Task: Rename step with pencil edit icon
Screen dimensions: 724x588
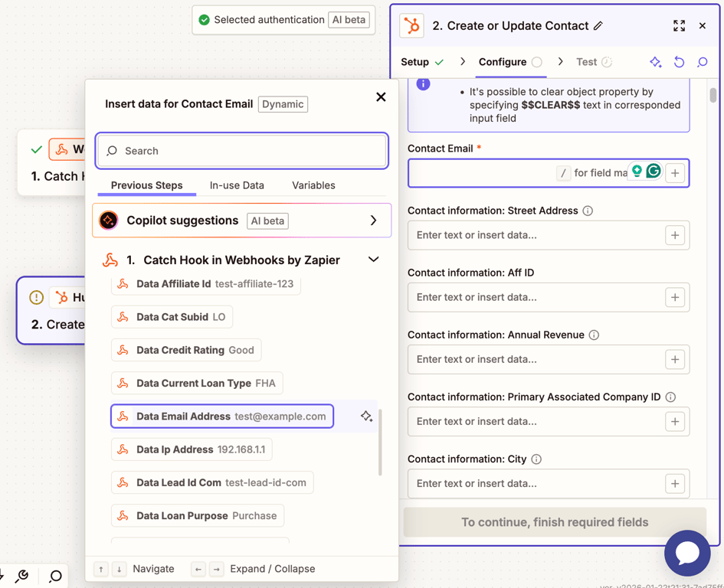Action: coord(598,26)
